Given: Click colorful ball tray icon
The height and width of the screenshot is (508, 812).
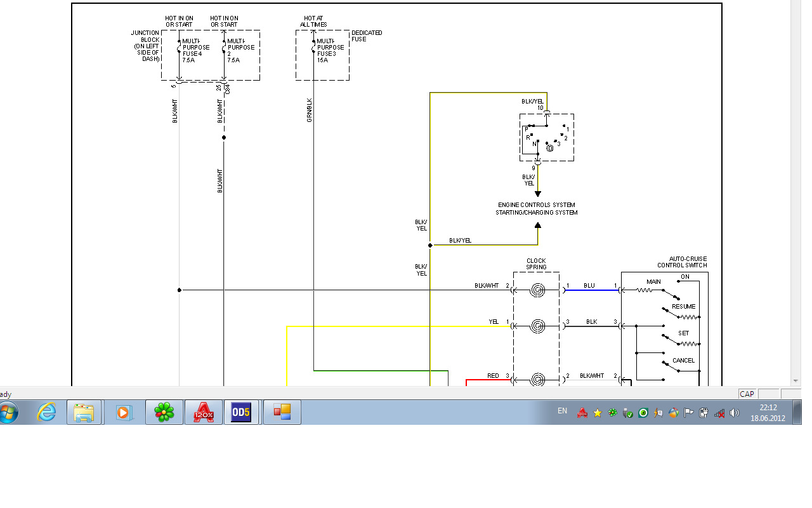Looking at the screenshot, I should pos(674,413).
